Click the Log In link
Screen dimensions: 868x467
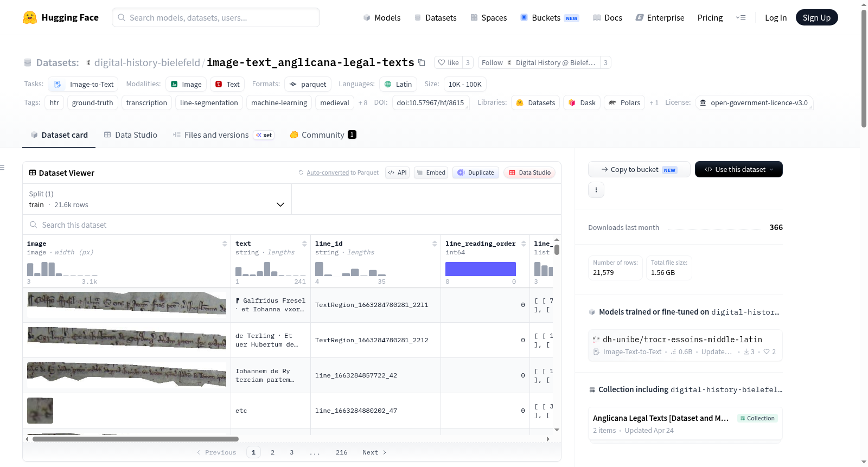coord(776,17)
